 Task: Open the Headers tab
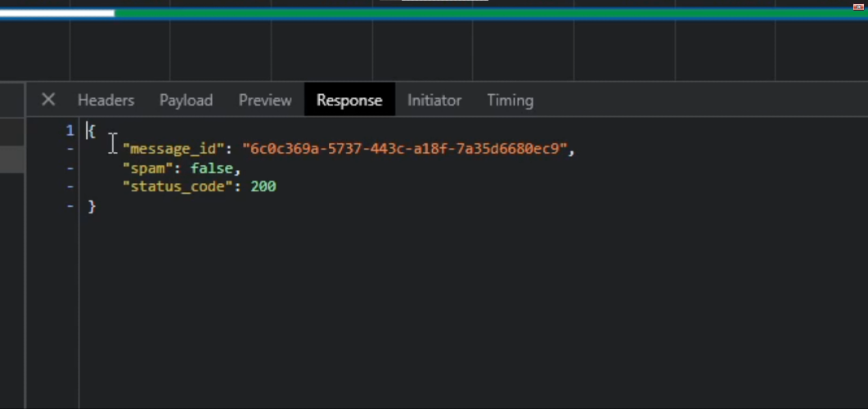[106, 100]
